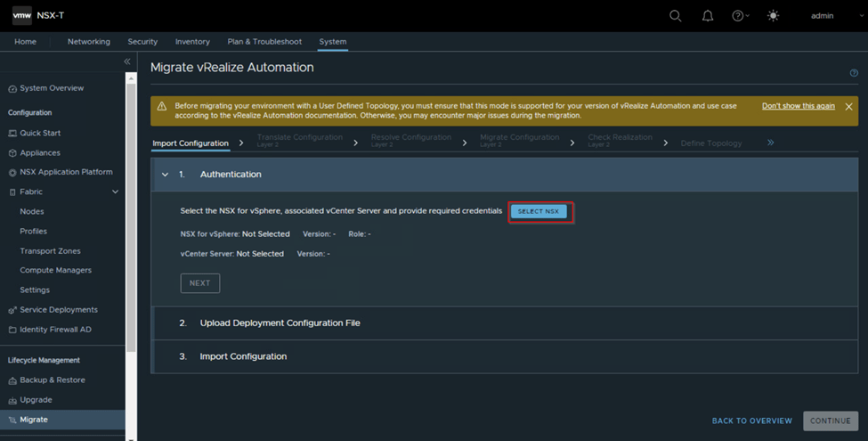
Task: Toggle the light/dark theme sun icon
Action: point(772,16)
